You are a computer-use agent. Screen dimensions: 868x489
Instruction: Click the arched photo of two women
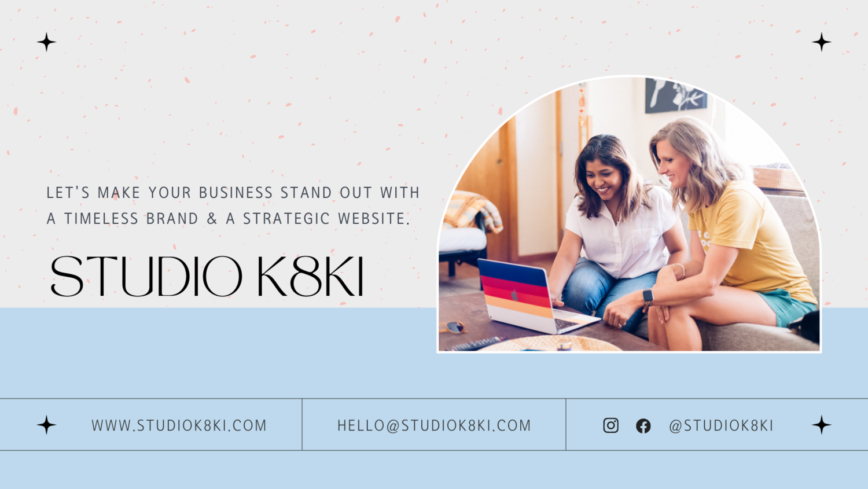629,214
